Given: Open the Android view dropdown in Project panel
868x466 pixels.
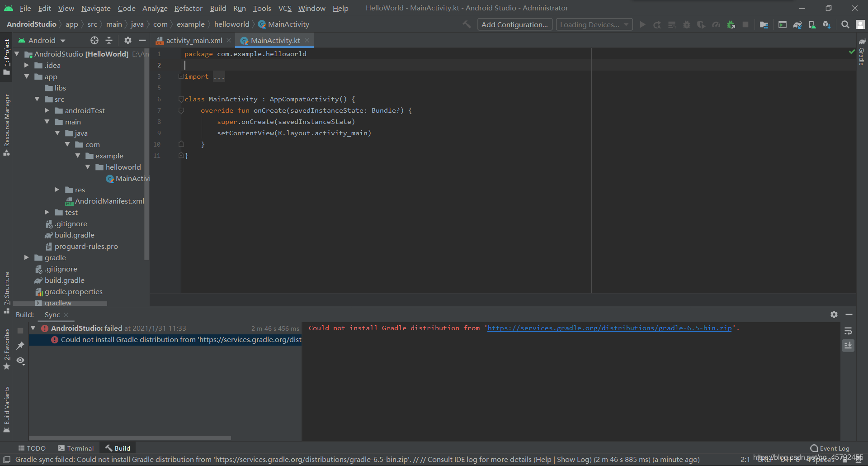Looking at the screenshot, I should (42, 40).
